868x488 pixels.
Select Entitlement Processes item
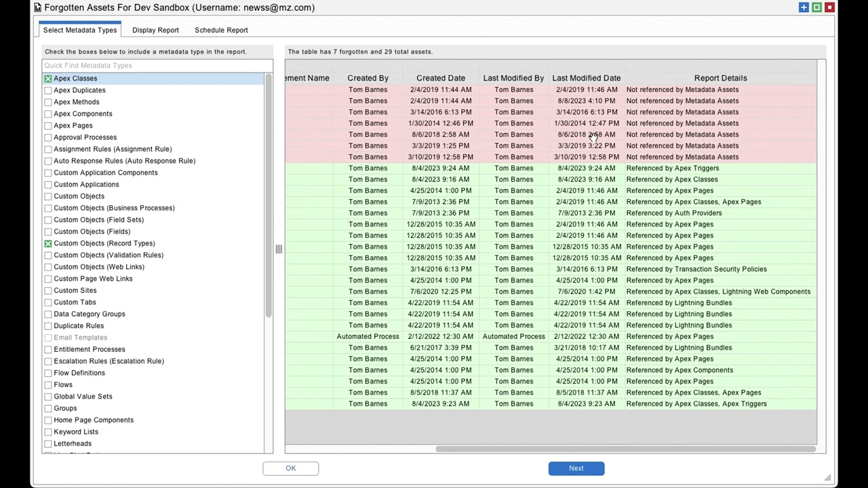click(90, 350)
